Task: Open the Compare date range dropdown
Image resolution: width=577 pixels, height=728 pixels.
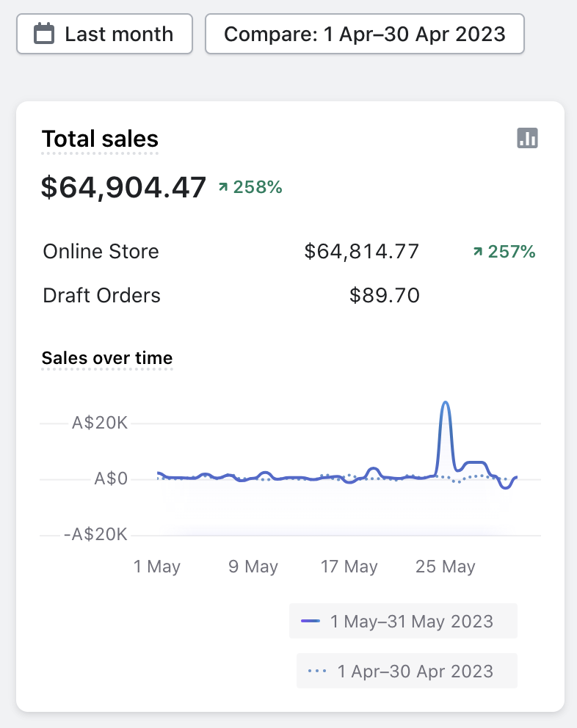Action: pos(364,34)
